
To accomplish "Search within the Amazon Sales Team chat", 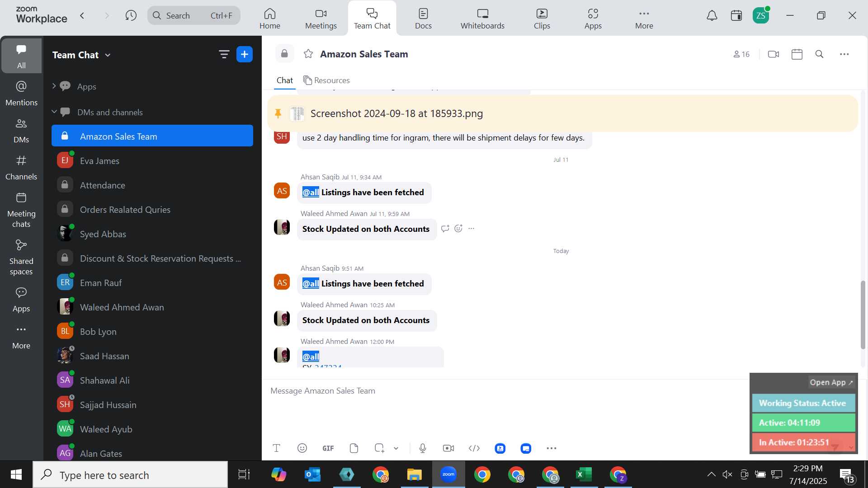I will (819, 54).
